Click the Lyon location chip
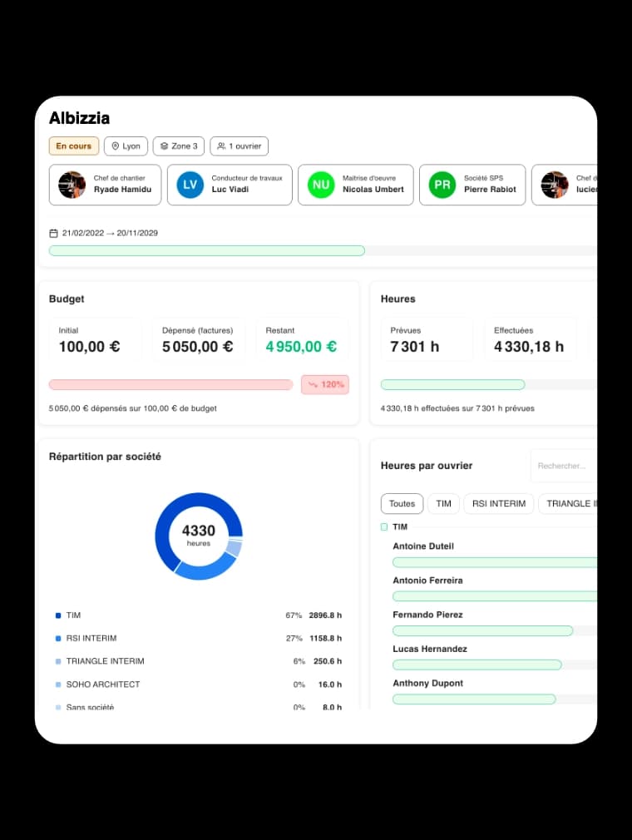 tap(126, 146)
